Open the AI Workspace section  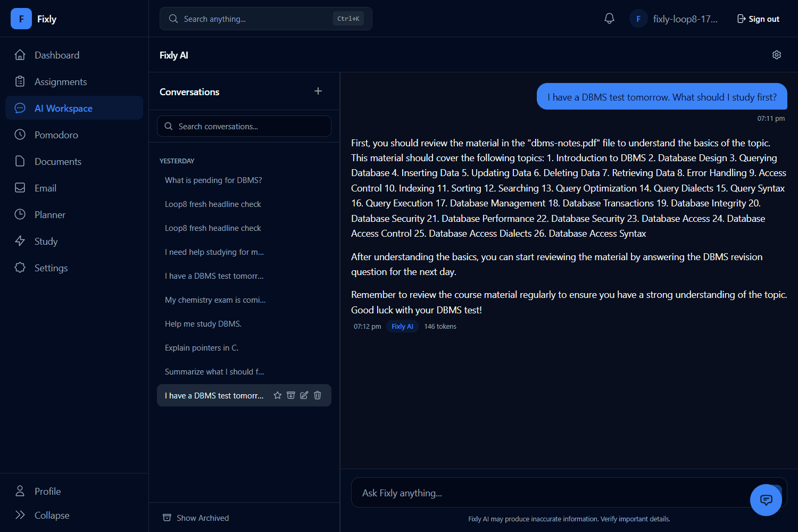point(74,108)
